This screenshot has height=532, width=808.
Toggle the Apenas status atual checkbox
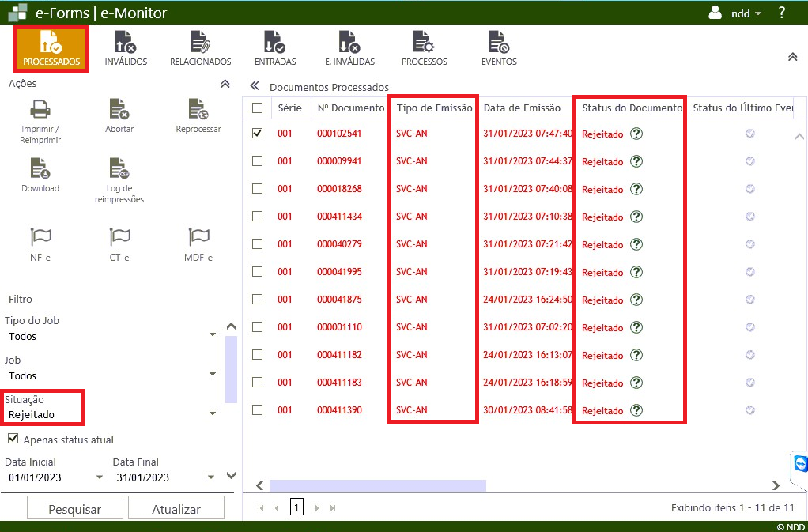tap(13, 440)
